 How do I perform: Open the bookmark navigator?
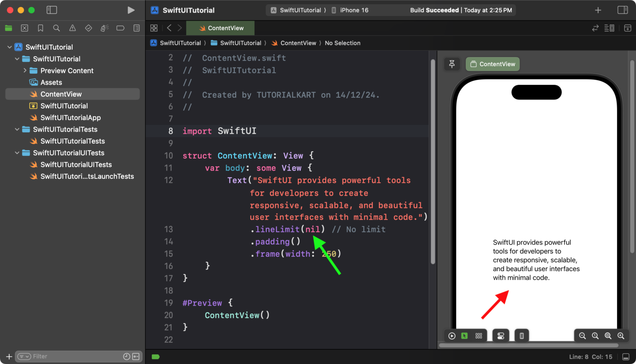(41, 28)
